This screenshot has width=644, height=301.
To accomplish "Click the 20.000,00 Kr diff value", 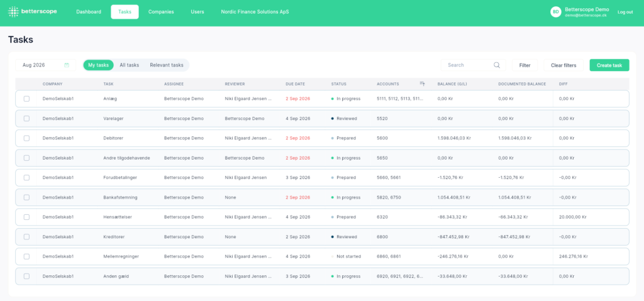I will 572,217.
